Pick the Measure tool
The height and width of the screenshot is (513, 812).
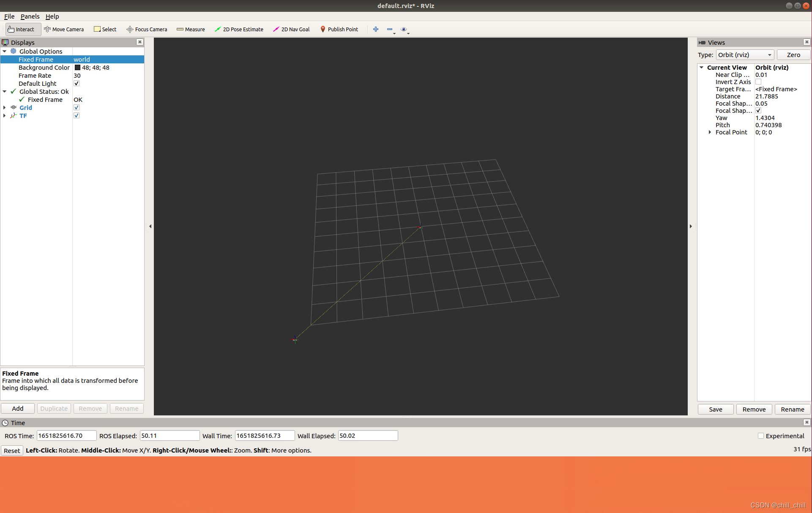[x=191, y=29]
